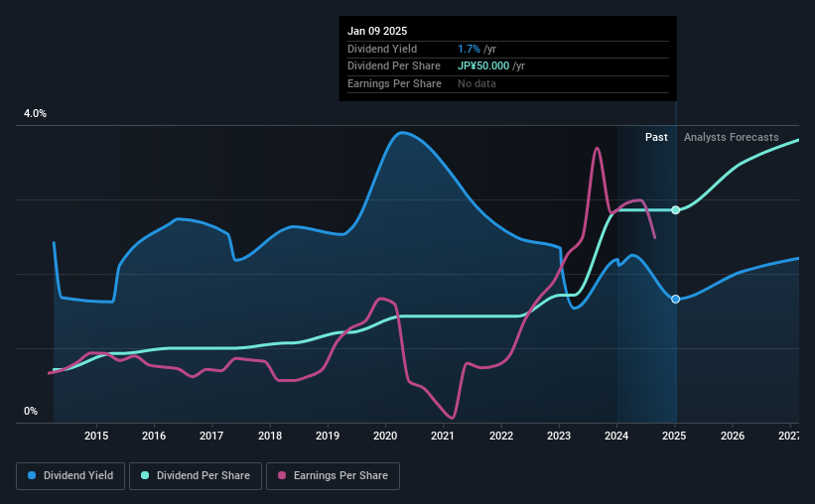This screenshot has height=504, width=815.
Task: Click the 2024 x-axis label
Action: pos(616,436)
